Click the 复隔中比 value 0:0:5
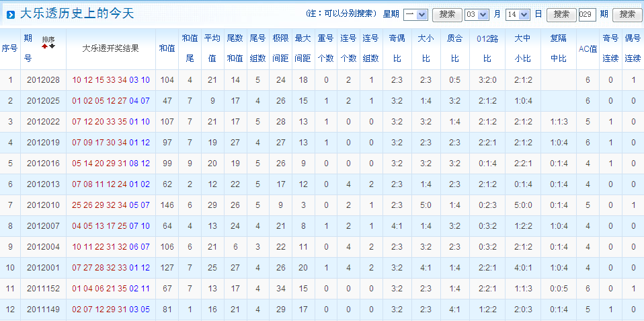This screenshot has width=644, height=321. coord(559,289)
